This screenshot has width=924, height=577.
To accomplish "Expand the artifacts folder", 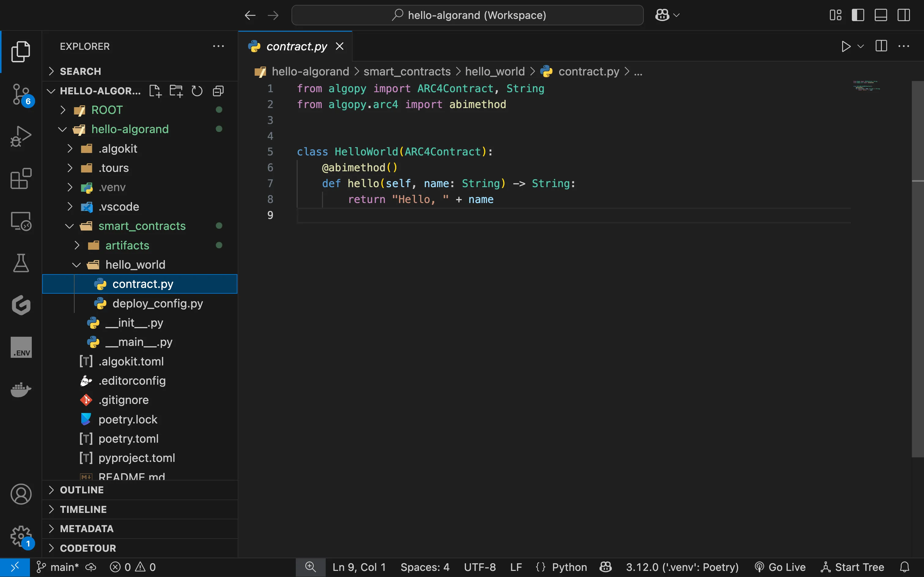I will (x=127, y=245).
